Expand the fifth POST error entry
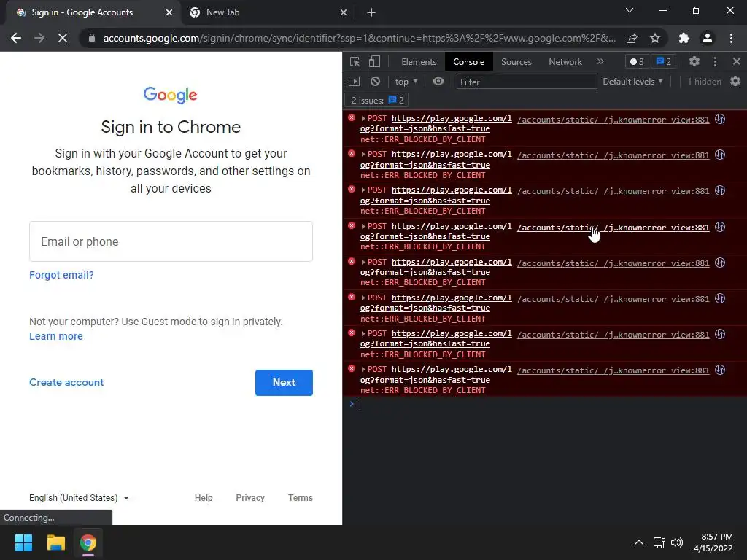Image resolution: width=747 pixels, height=560 pixels. pyautogui.click(x=363, y=262)
